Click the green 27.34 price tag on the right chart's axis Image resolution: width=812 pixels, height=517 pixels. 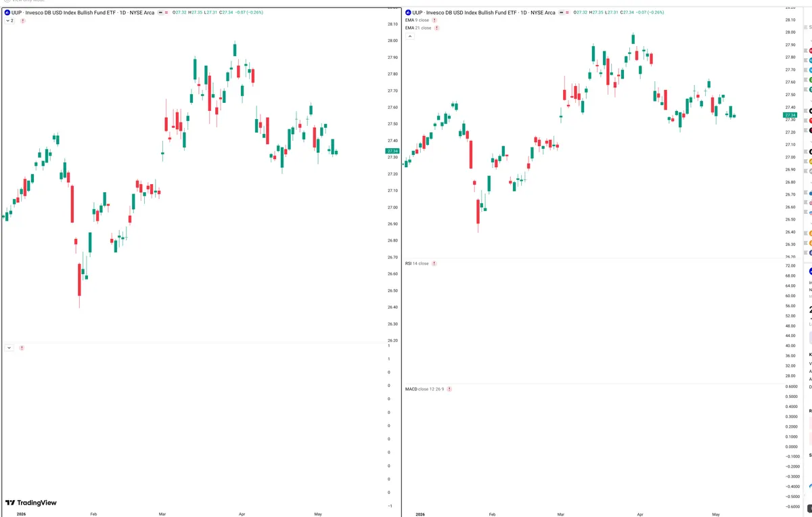tap(790, 116)
